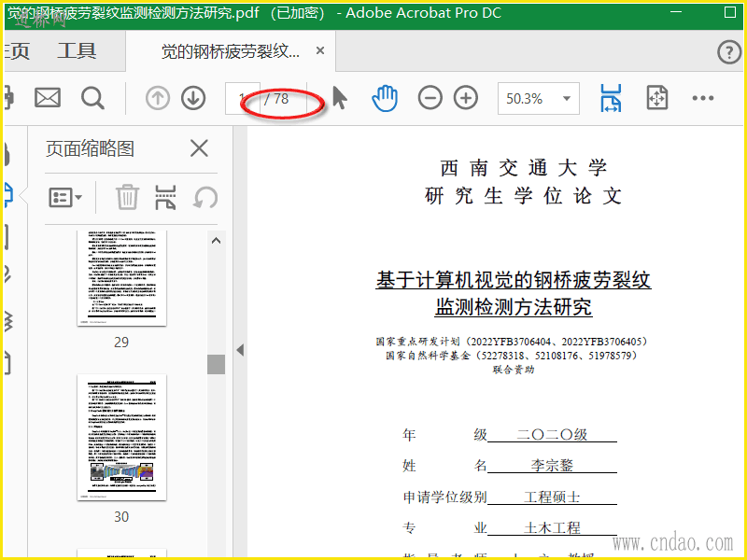This screenshot has width=747, height=560.
Task: Click fit page view icon
Action: click(x=657, y=98)
